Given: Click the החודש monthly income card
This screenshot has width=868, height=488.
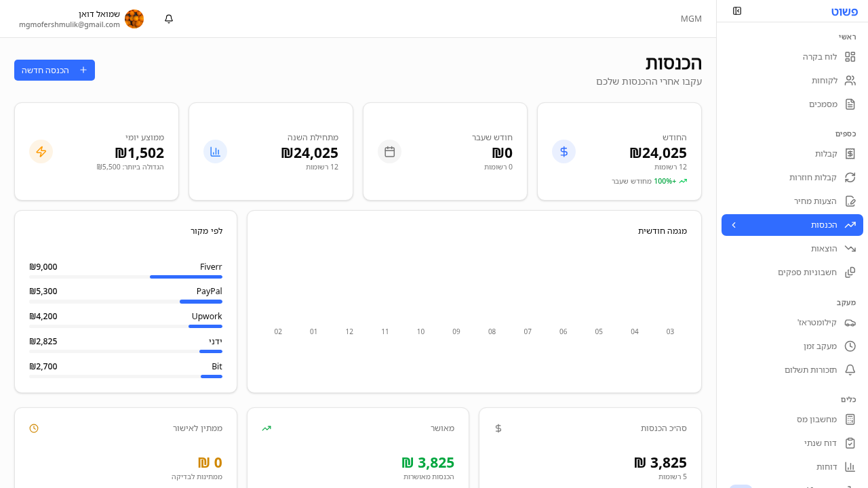Looking at the screenshot, I should [x=619, y=152].
